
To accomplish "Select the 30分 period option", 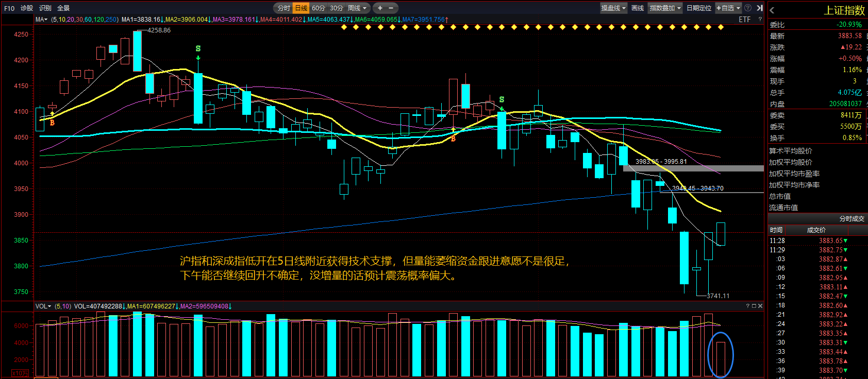I will pos(337,8).
